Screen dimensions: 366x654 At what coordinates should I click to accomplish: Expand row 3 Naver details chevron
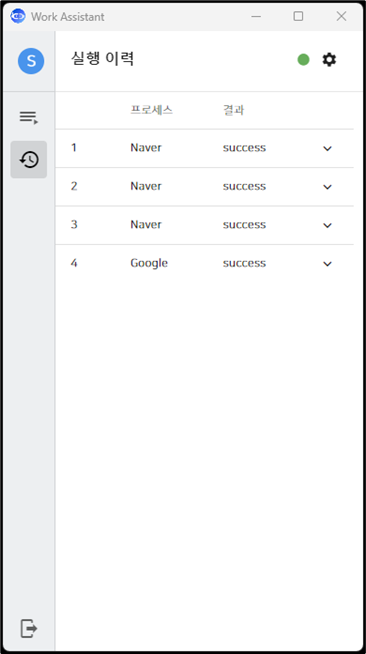click(x=327, y=225)
